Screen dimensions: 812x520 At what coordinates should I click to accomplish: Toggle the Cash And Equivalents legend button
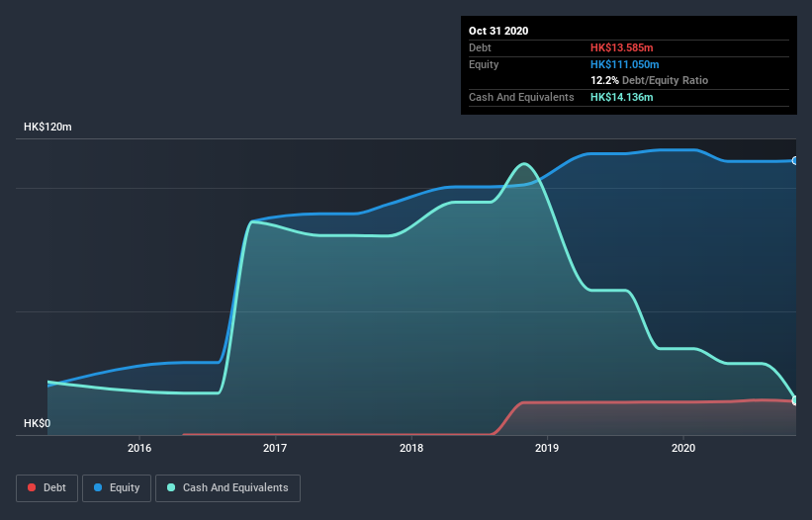(227, 488)
